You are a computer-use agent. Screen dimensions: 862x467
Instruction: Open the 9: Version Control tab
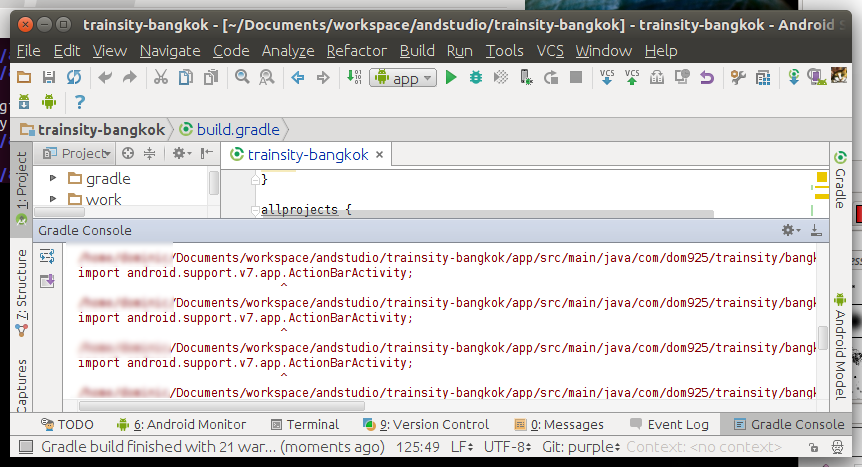[x=426, y=425]
